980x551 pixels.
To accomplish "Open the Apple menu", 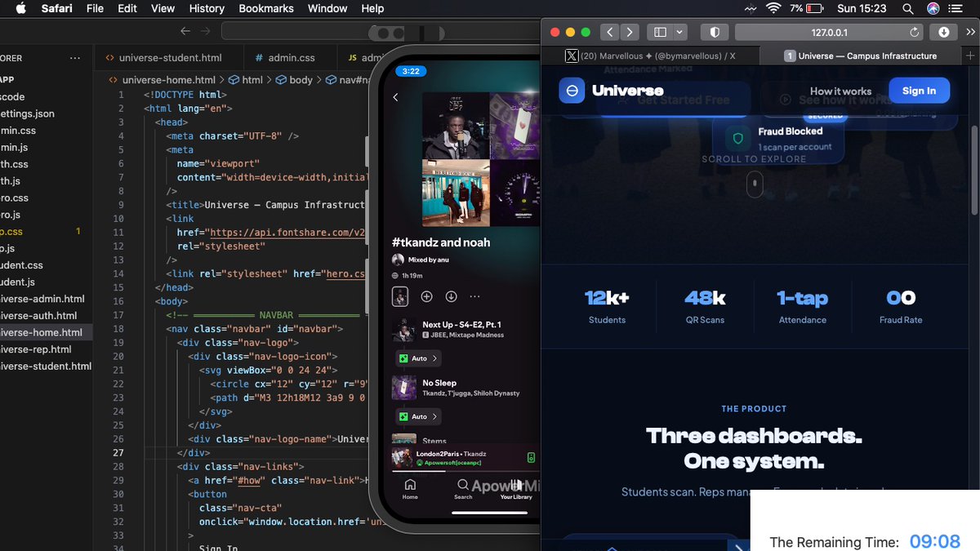I will click(20, 8).
